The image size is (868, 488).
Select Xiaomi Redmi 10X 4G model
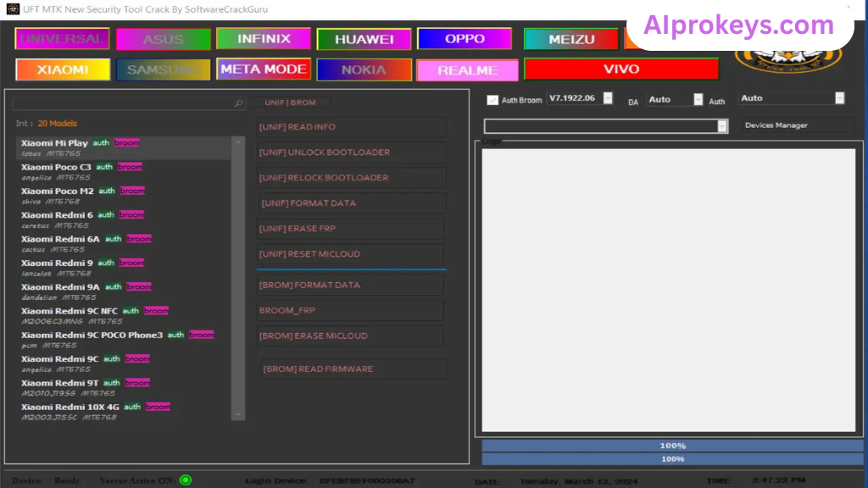(x=123, y=412)
